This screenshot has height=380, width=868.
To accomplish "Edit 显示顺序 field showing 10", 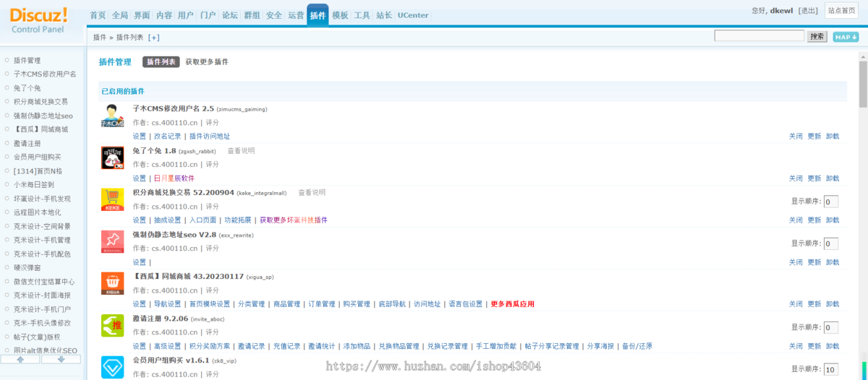I will click(x=831, y=369).
